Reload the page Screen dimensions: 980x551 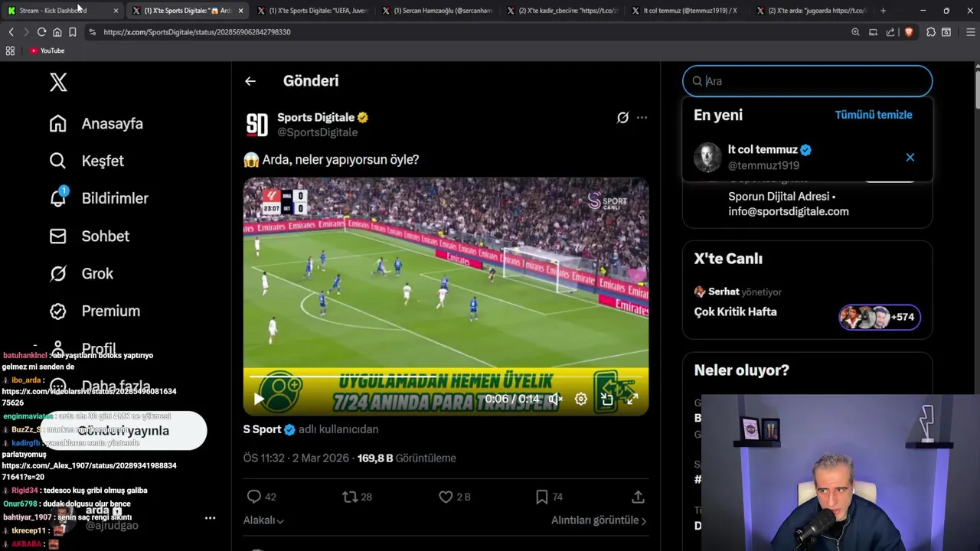click(41, 32)
